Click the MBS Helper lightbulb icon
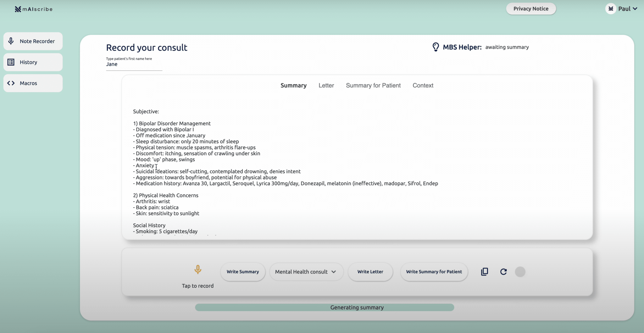The height and width of the screenshot is (333, 644). click(x=436, y=47)
